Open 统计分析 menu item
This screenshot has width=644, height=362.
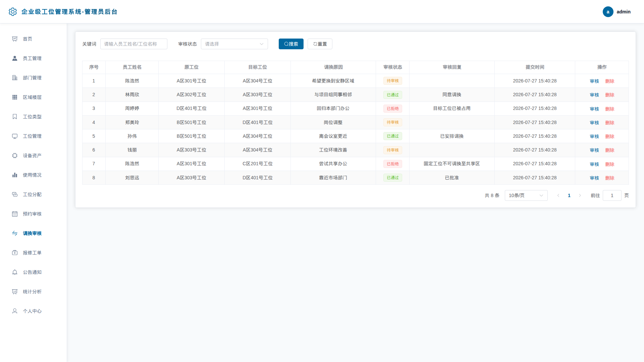pos(33,292)
